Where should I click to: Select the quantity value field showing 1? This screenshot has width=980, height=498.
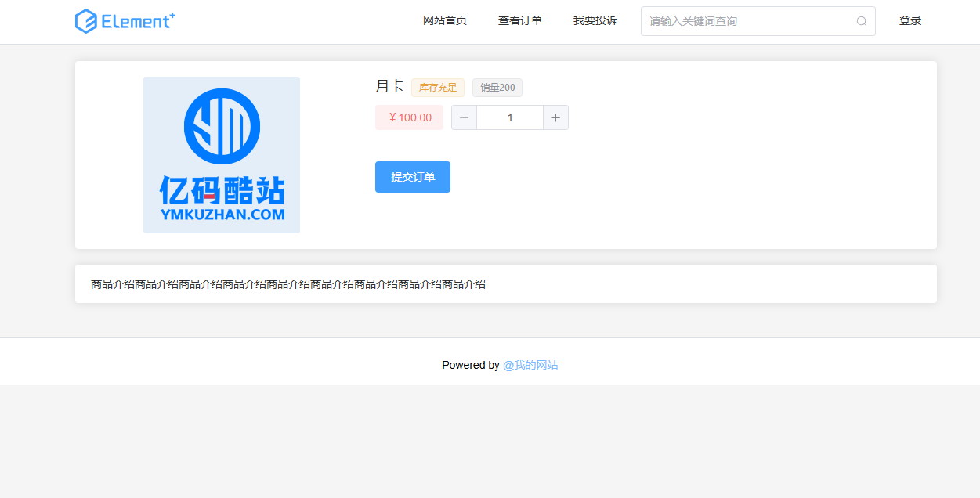[509, 117]
